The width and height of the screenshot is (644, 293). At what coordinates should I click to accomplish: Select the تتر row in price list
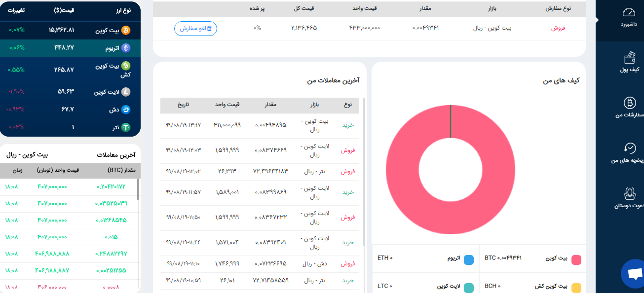pyautogui.click(x=70, y=127)
